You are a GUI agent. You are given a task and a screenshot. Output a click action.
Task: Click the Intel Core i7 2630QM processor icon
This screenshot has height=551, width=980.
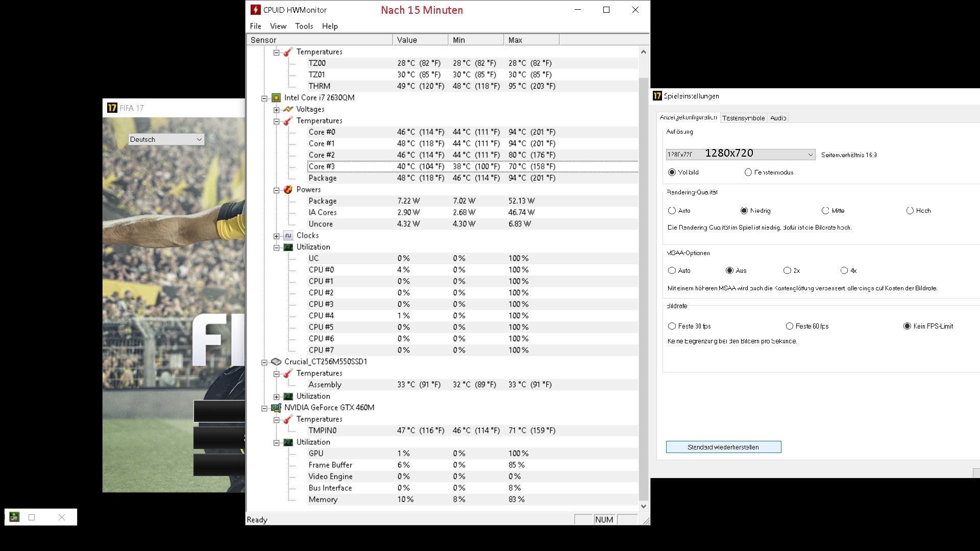coord(276,97)
